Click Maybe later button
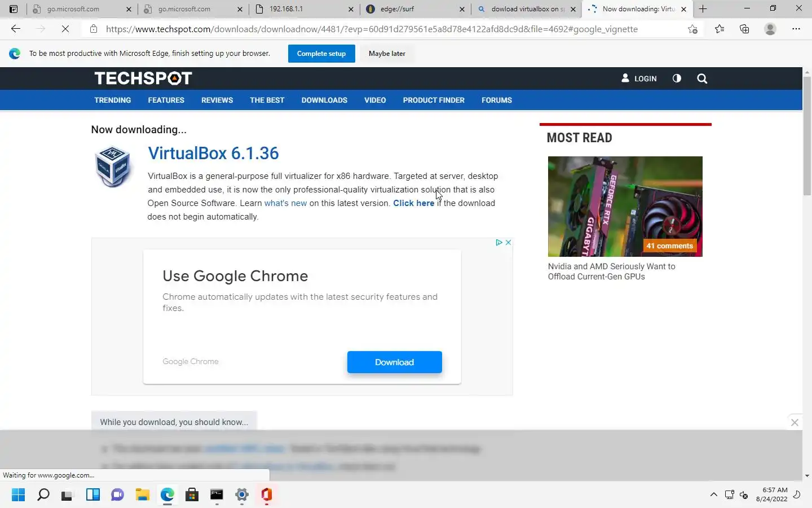Screen dimensions: 812x508 [x=387, y=54]
